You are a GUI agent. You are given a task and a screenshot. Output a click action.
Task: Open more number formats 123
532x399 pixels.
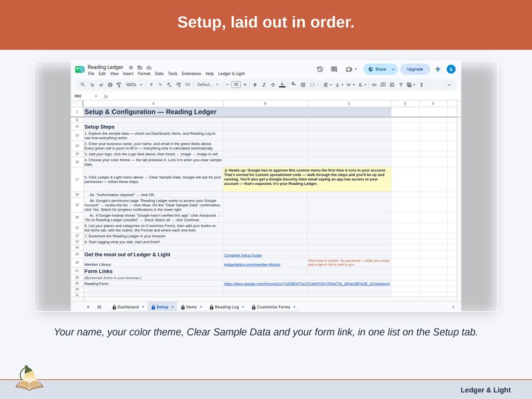188,85
